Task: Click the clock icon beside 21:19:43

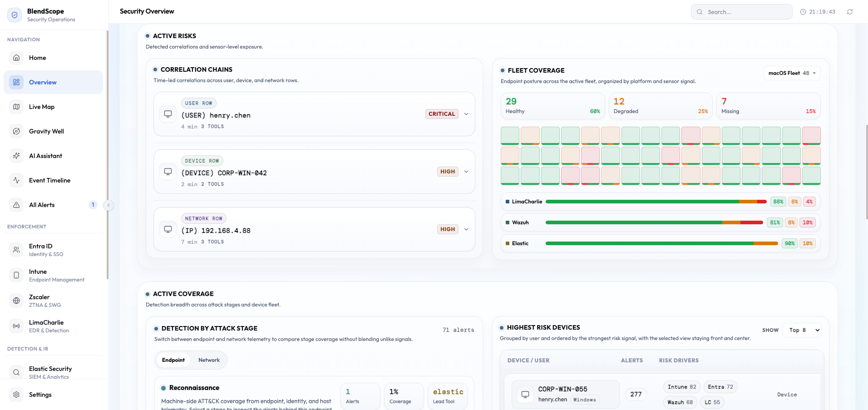Action: click(803, 12)
